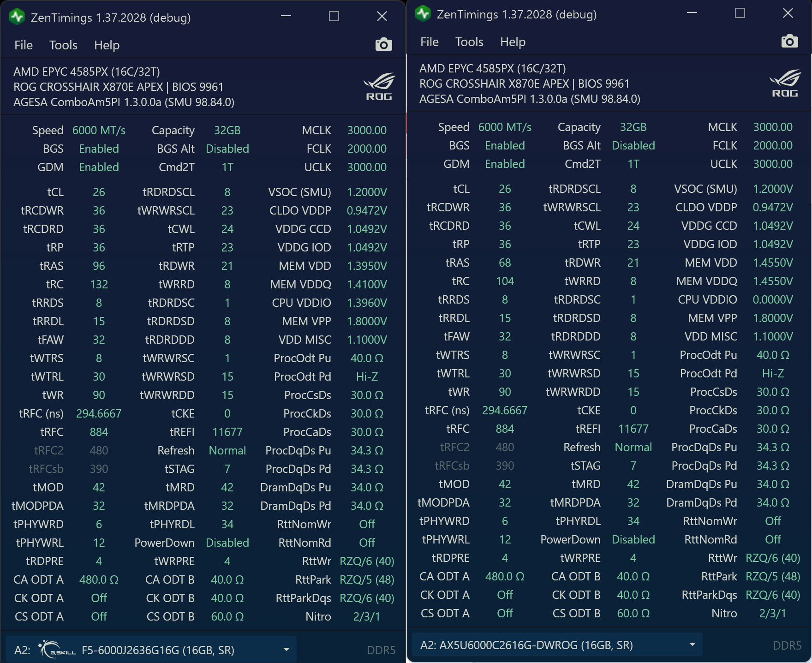
Task: Select Refresh Normal value in left window
Action: pyautogui.click(x=227, y=451)
